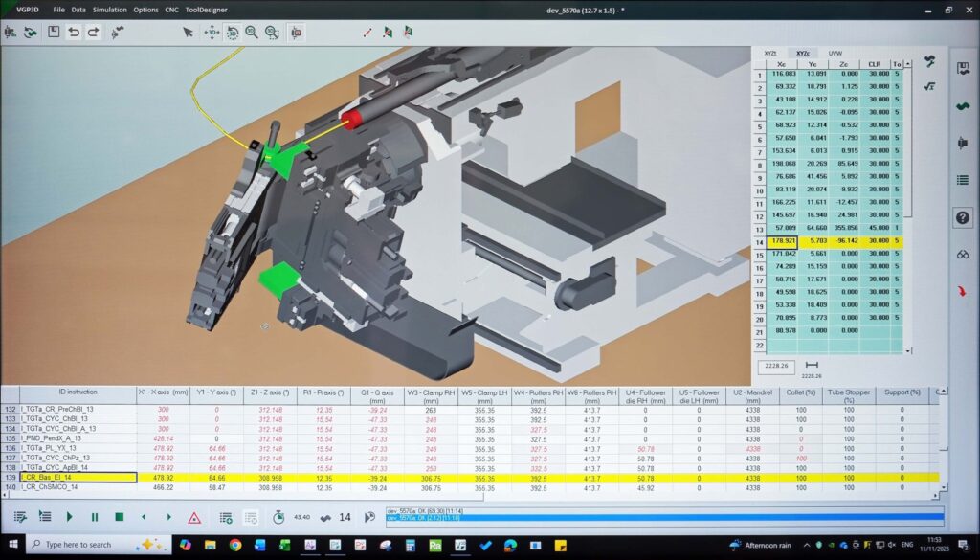Image resolution: width=980 pixels, height=560 pixels.
Task: Click the square root formula icon
Action: click(929, 85)
